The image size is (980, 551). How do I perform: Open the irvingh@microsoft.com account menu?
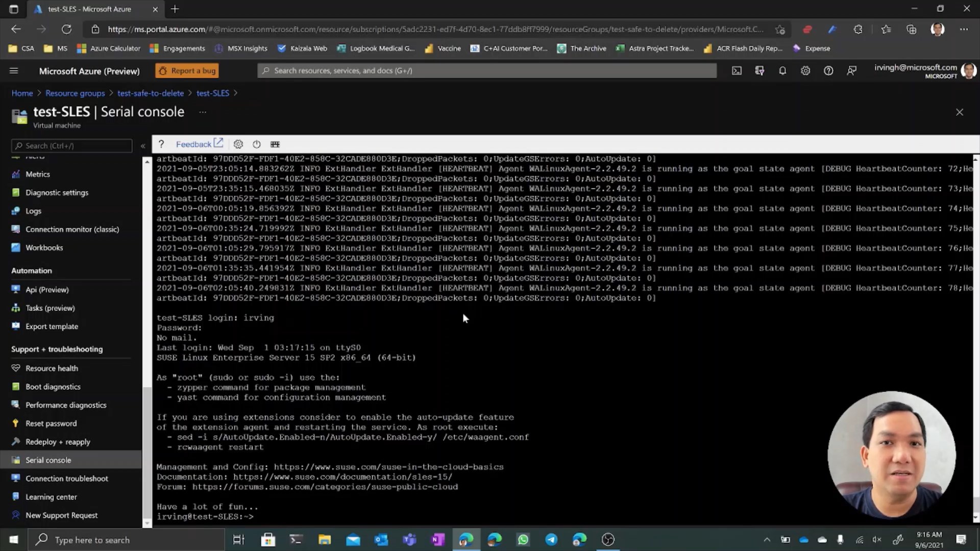(925, 71)
